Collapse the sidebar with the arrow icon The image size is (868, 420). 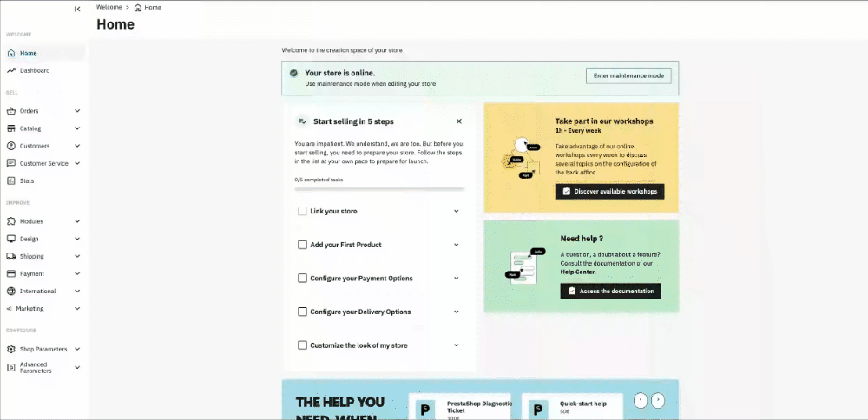(x=77, y=9)
